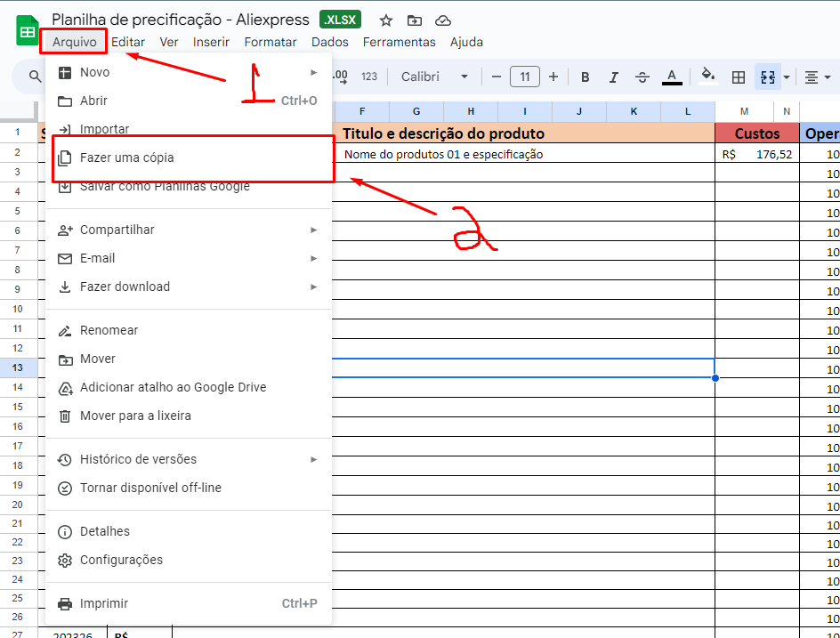Open Detalhes from the menu
The height and width of the screenshot is (638, 840).
pos(189,531)
